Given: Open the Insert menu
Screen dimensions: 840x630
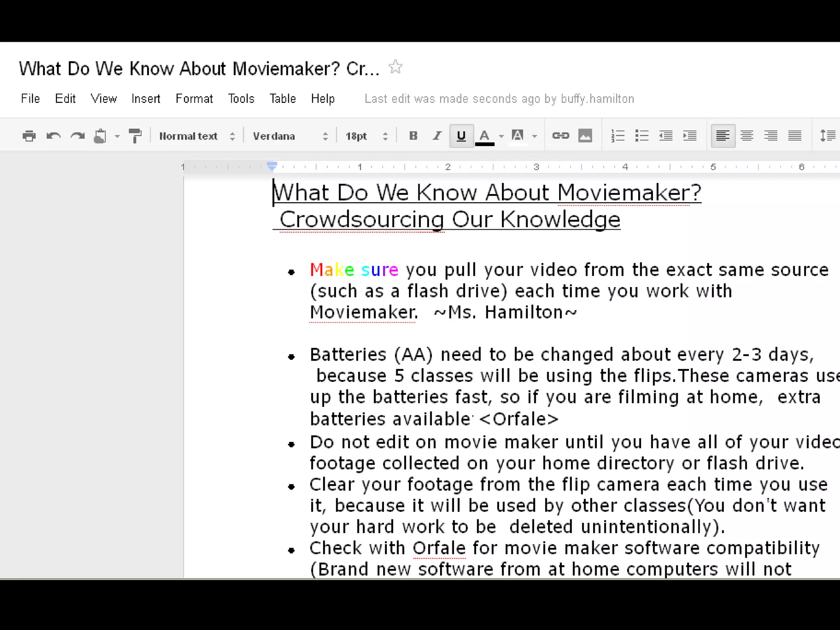Looking at the screenshot, I should click(146, 99).
